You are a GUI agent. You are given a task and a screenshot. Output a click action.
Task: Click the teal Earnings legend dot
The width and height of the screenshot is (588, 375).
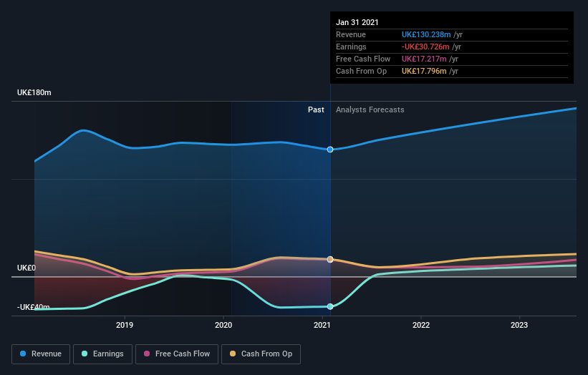click(85, 354)
